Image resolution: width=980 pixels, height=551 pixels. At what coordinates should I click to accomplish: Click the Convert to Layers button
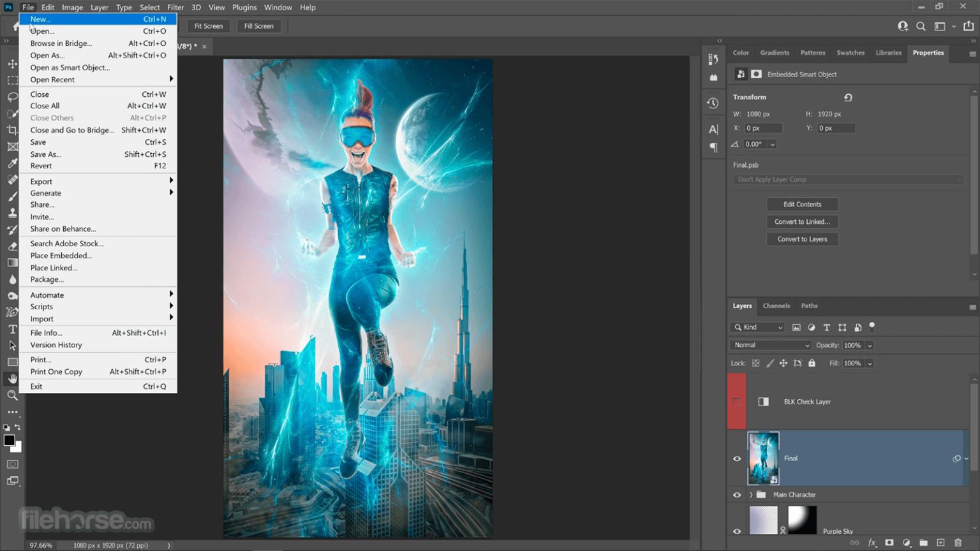point(802,239)
